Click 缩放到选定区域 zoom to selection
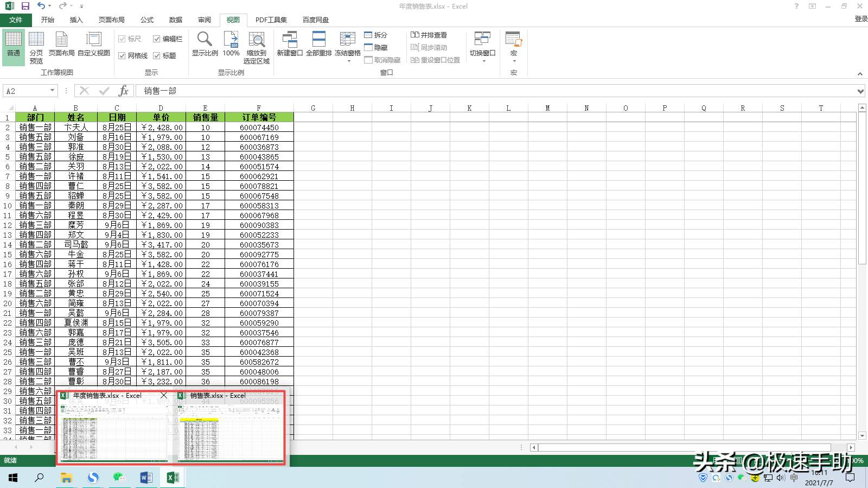Image resolution: width=868 pixels, height=488 pixels. [x=257, y=48]
